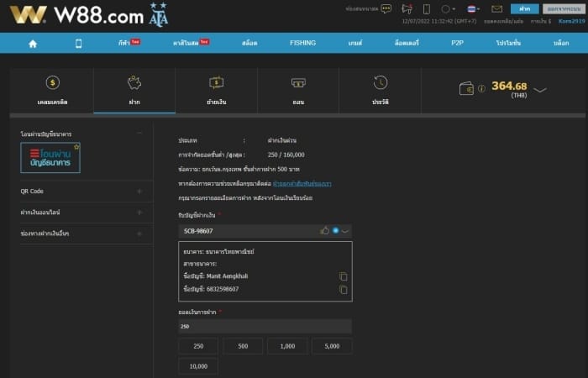Open the menu item left of FISHING
This screenshot has width=588, height=378.
pyautogui.click(x=249, y=43)
